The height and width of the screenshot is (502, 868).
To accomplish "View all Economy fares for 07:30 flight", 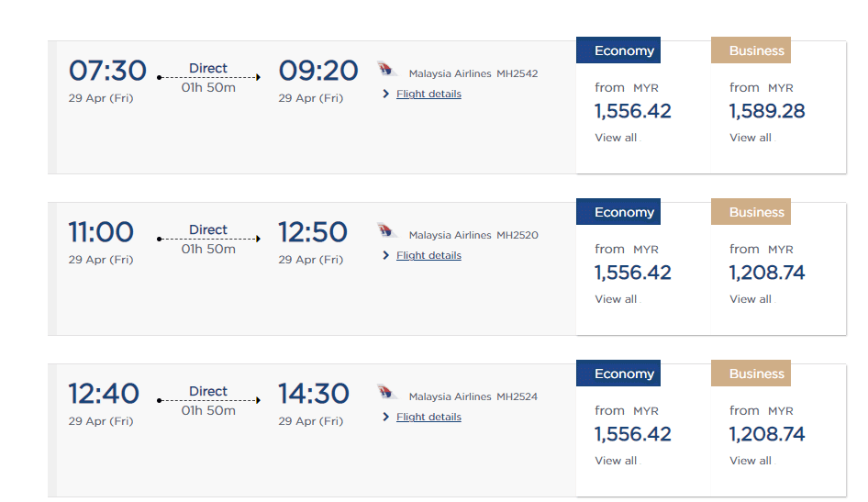I will (616, 138).
